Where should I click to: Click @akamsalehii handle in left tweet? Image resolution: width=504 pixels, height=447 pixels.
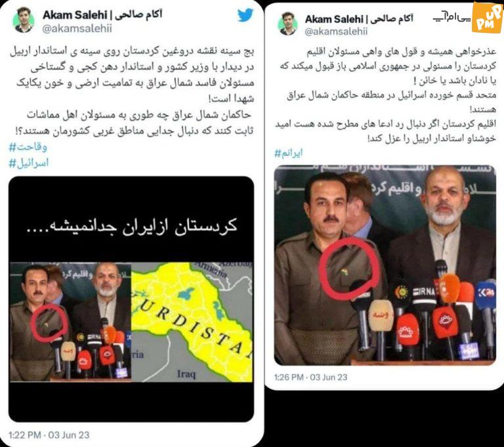tap(77, 29)
